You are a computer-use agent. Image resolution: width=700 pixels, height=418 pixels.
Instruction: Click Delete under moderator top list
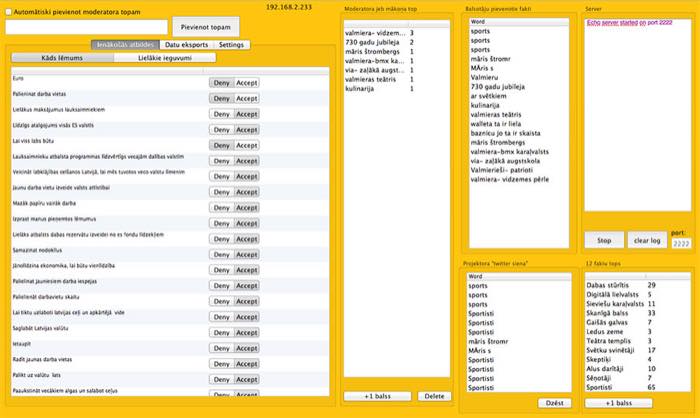pyautogui.click(x=434, y=396)
